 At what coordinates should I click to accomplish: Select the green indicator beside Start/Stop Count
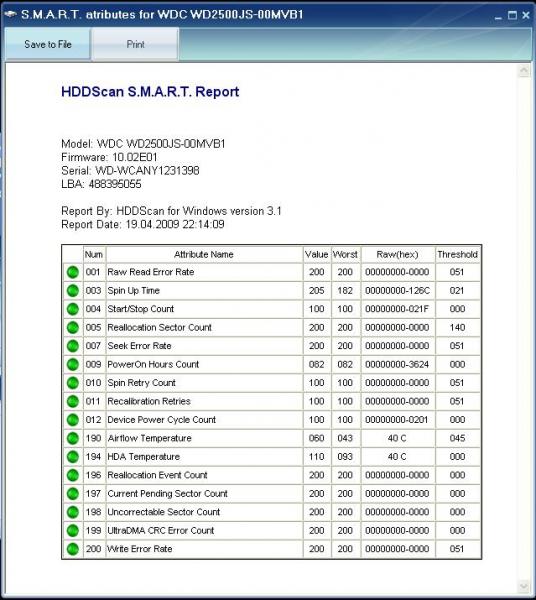point(73,309)
